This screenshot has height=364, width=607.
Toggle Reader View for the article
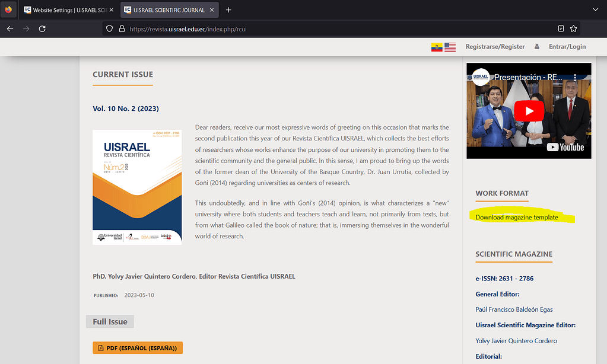pos(560,28)
